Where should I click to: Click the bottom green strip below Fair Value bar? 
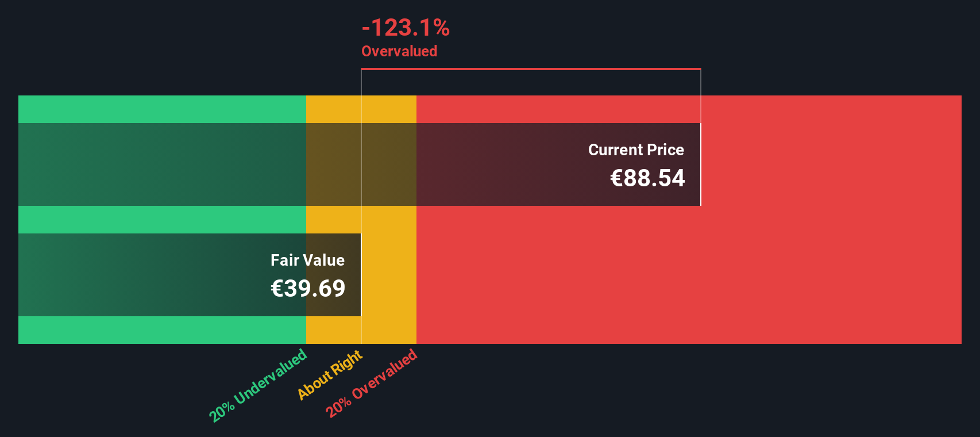coord(162,330)
